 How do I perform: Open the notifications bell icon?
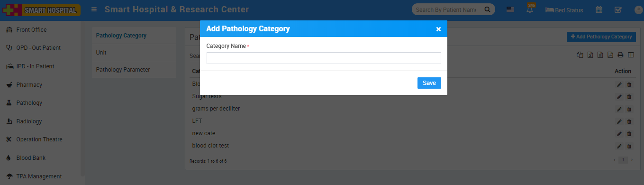coord(530,9)
